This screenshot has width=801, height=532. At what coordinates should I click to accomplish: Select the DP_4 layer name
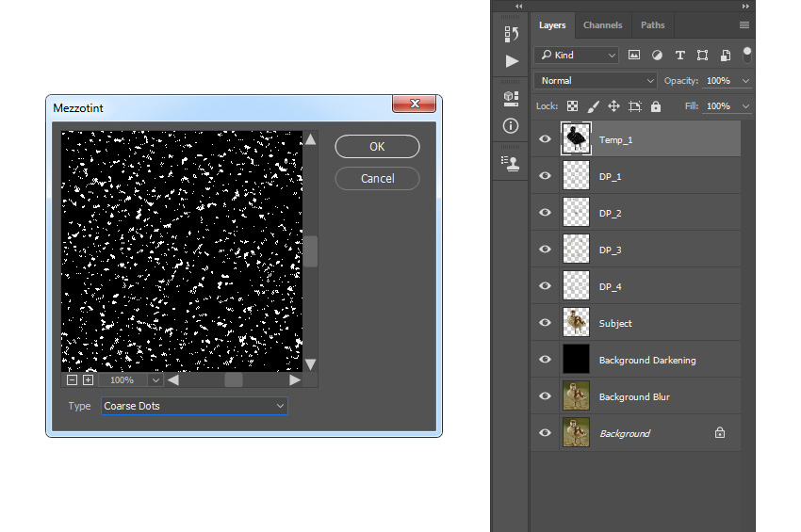[x=611, y=287]
